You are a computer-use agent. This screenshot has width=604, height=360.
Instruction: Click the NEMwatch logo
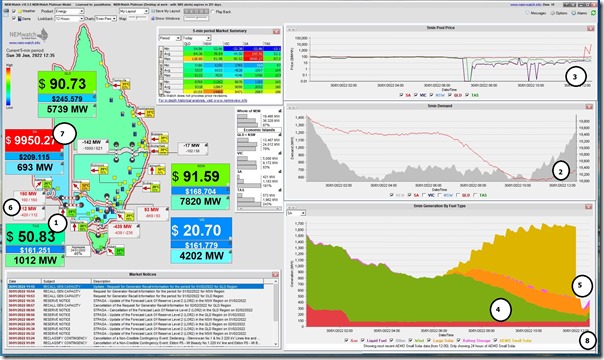(x=29, y=36)
